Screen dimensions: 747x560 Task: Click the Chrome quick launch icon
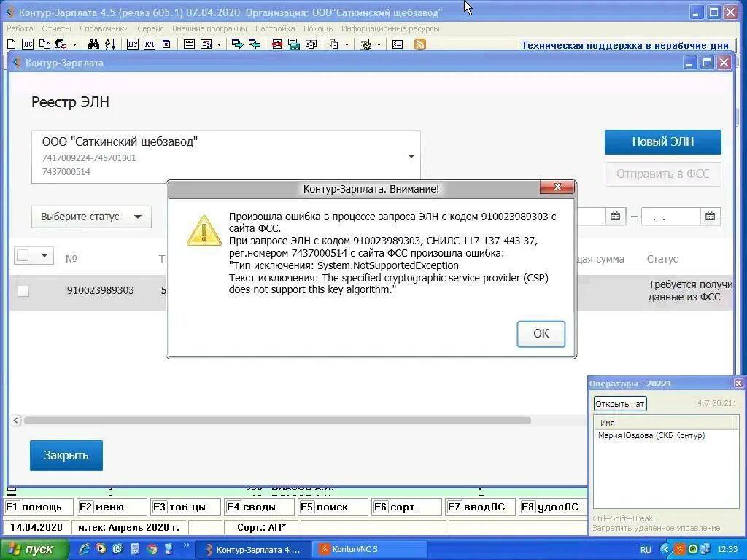[152, 549]
